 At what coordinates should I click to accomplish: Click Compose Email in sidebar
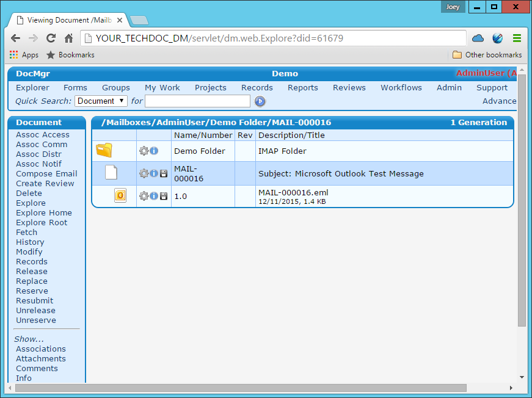tap(47, 173)
